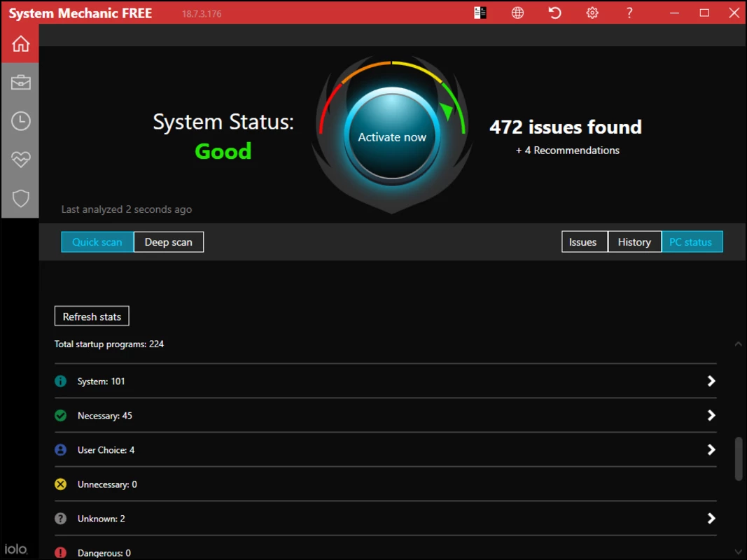Viewport: 747px width, 560px height.
Task: Select the Deep scan option
Action: [169, 242]
